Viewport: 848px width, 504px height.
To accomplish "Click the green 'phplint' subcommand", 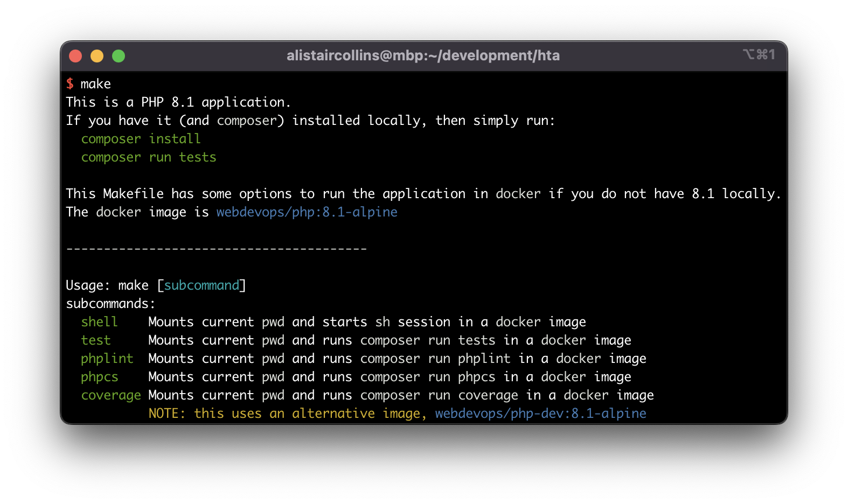I will click(x=107, y=359).
